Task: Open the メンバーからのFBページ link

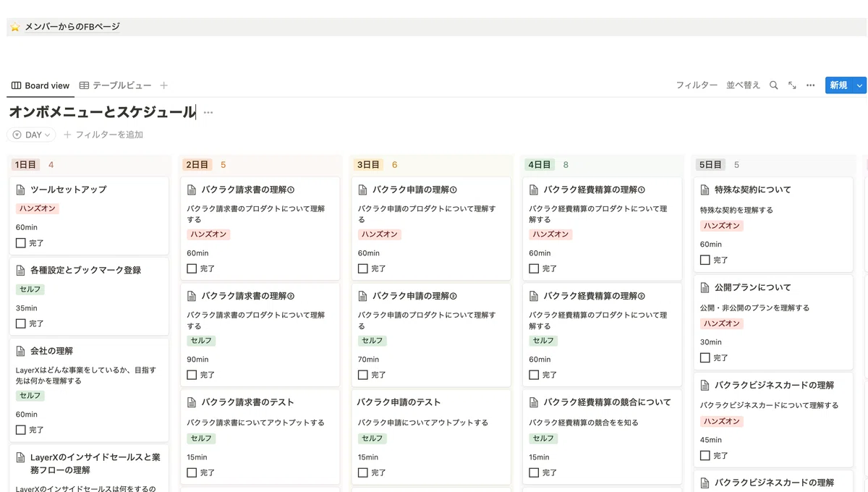Action: [x=72, y=27]
